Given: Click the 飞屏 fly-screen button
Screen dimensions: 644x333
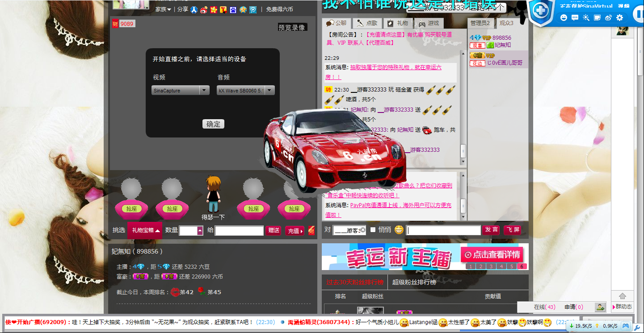Looking at the screenshot, I should (512, 230).
